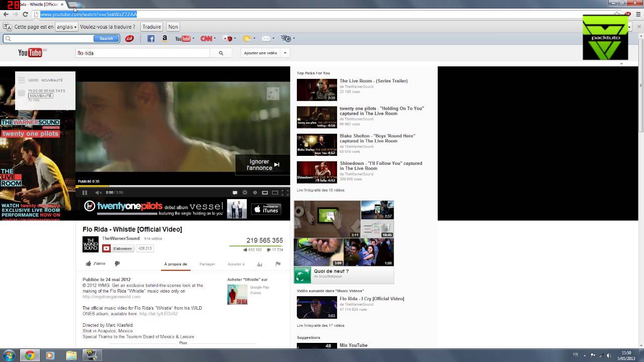
Task: Open TheWarnerSound channel link
Action: (121, 238)
